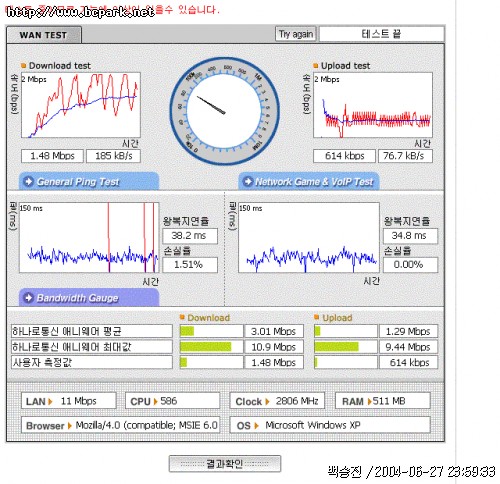Screen dimensions: 500x484
Task: Click the Browser Mozilla/4.0 info box
Action: (x=120, y=425)
